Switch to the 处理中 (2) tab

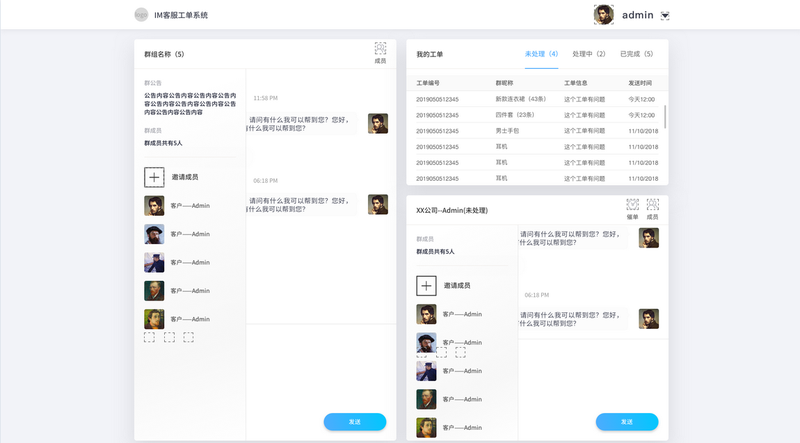pos(589,54)
